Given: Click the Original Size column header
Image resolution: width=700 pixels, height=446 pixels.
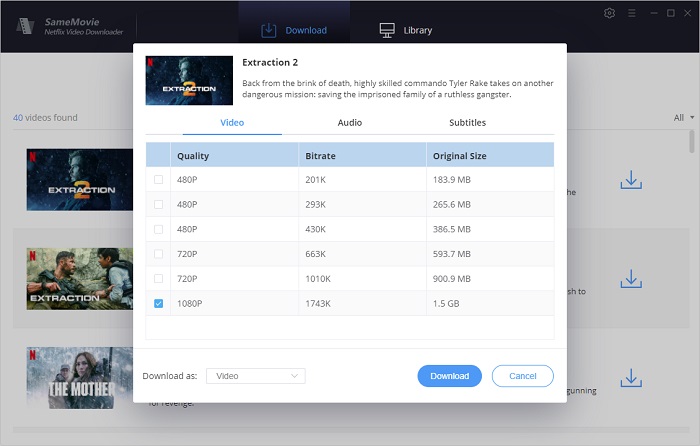Looking at the screenshot, I should point(490,156).
